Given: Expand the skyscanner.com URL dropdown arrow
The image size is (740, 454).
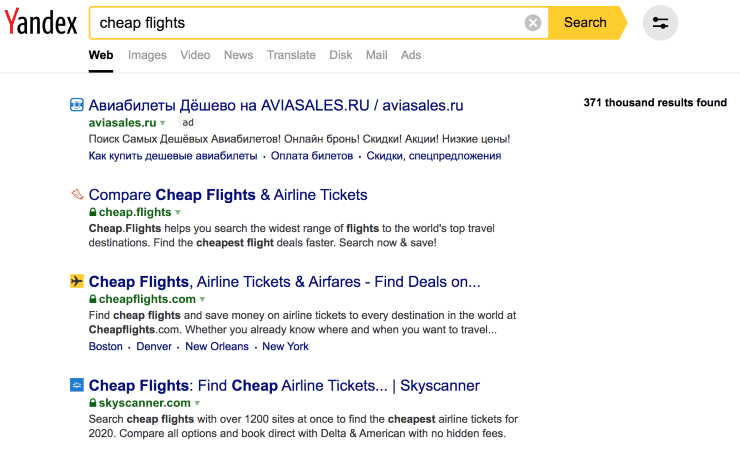Looking at the screenshot, I should 197,403.
